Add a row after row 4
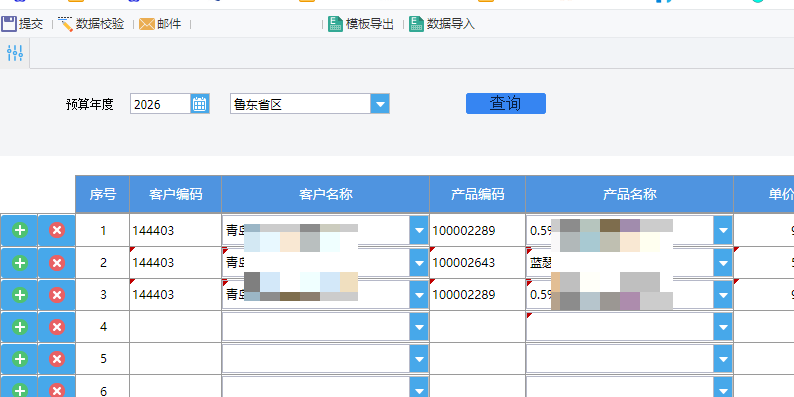 pos(19,327)
